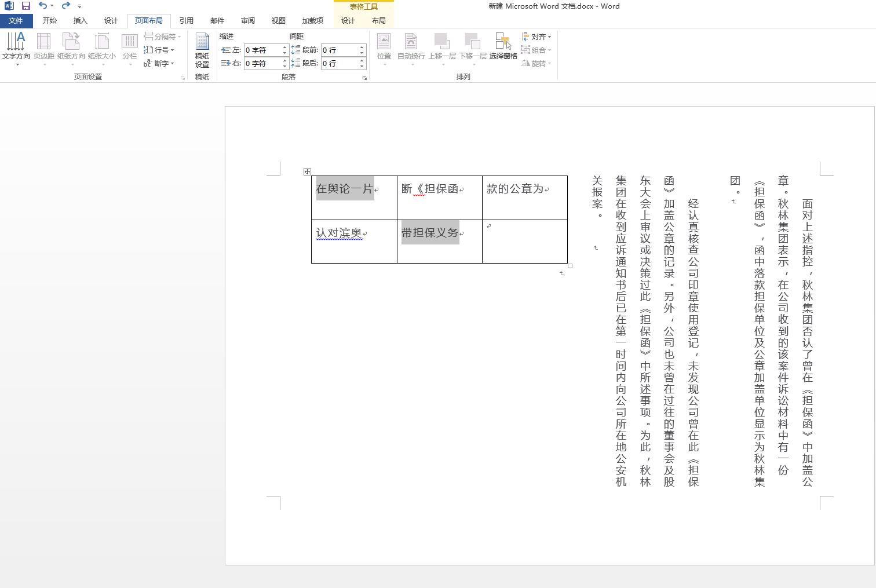The image size is (876, 588).
Task: Open the 分栏 columns menu
Action: tap(130, 49)
